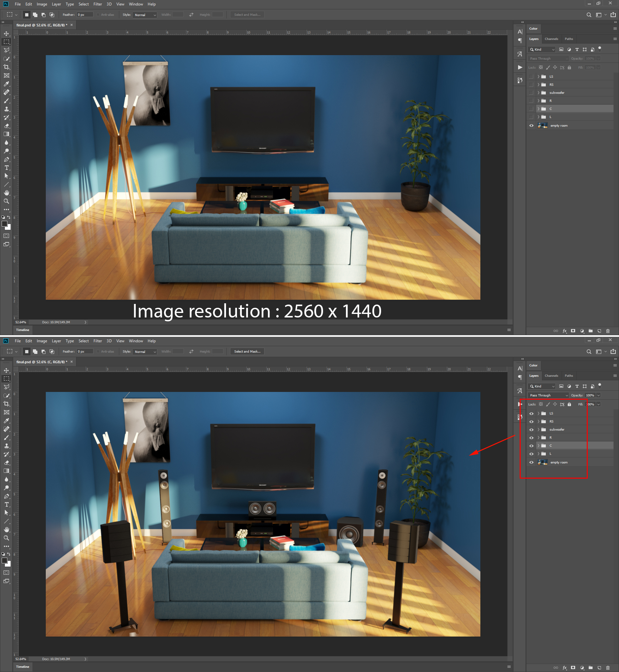Select the Eyedropper tool in lower window
Viewport: 619px width, 672px height.
[6, 421]
